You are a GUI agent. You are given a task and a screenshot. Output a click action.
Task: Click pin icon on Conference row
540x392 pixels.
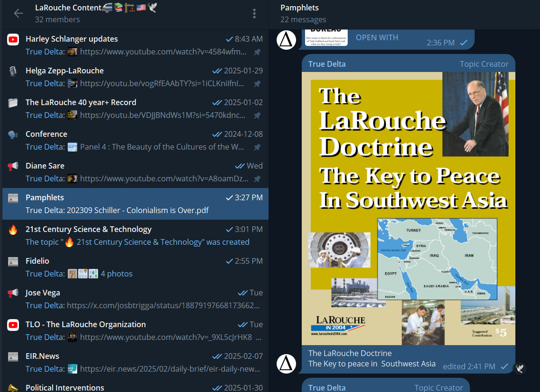pyautogui.click(x=257, y=147)
